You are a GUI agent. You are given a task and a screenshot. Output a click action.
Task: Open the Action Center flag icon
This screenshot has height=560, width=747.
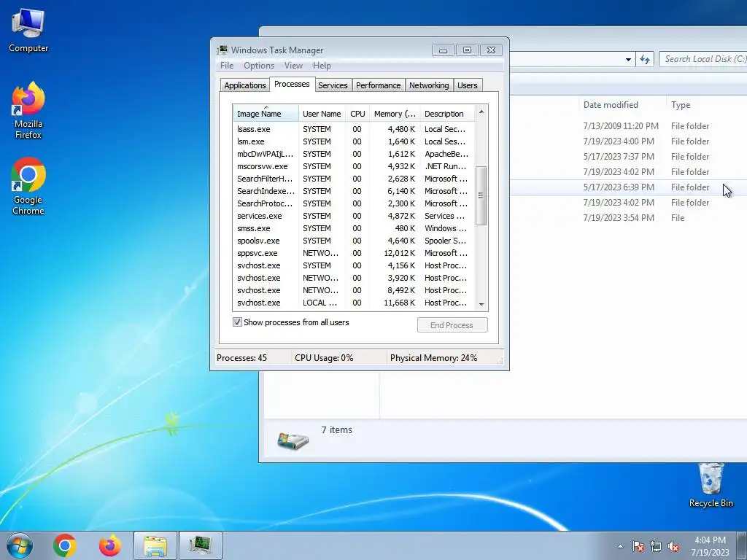click(x=638, y=546)
